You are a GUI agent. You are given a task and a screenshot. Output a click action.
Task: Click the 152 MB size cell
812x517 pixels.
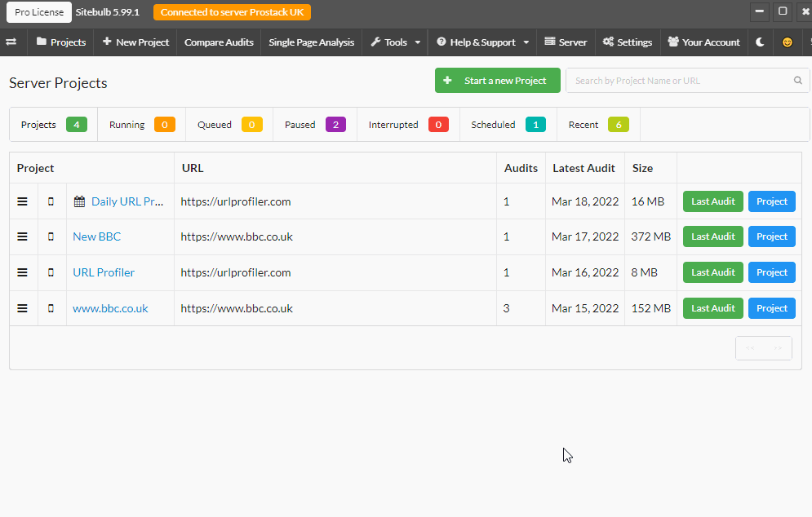coord(651,308)
